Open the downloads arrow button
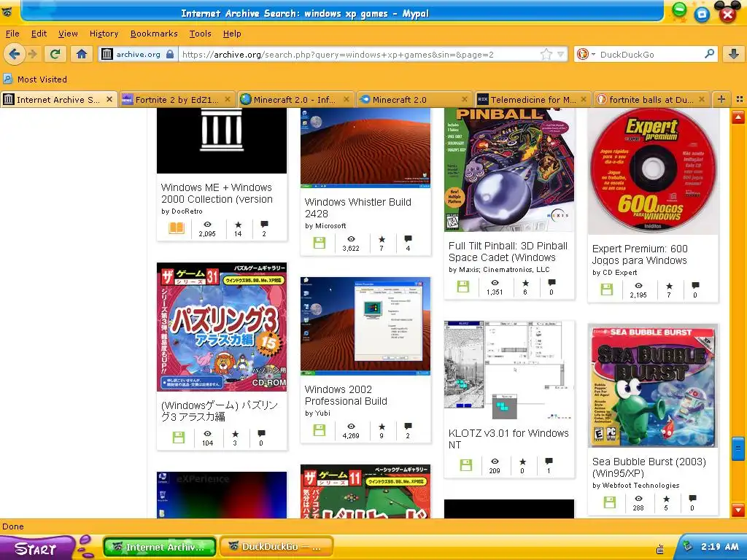 pos(734,54)
